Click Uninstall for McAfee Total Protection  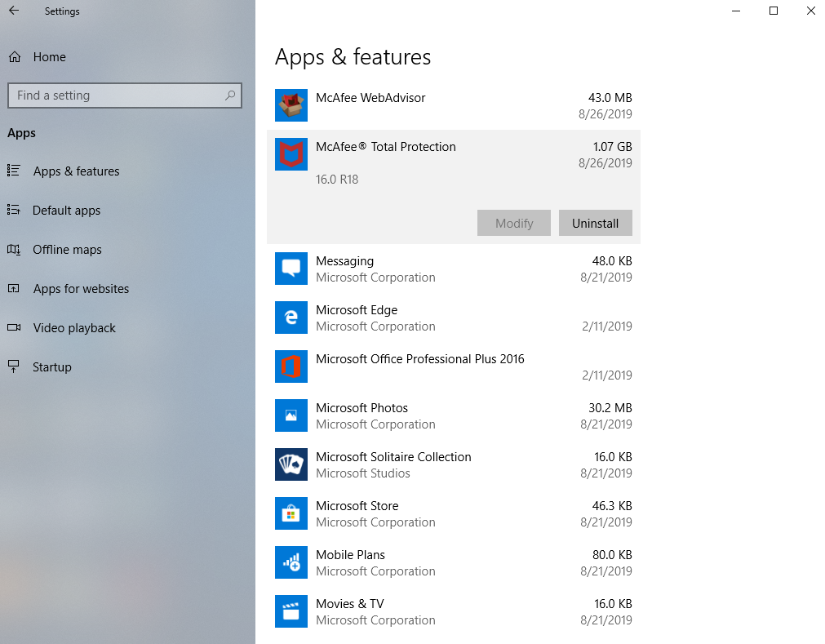click(595, 223)
